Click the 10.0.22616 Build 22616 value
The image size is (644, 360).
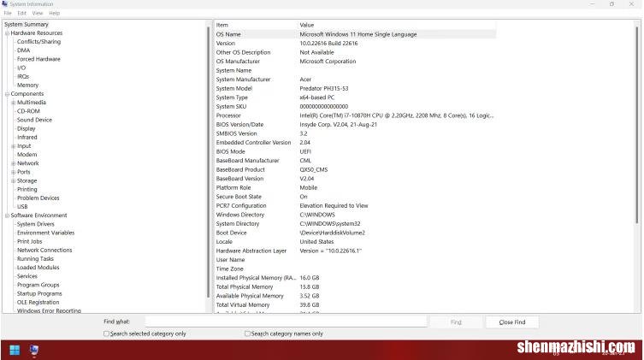tap(328, 44)
